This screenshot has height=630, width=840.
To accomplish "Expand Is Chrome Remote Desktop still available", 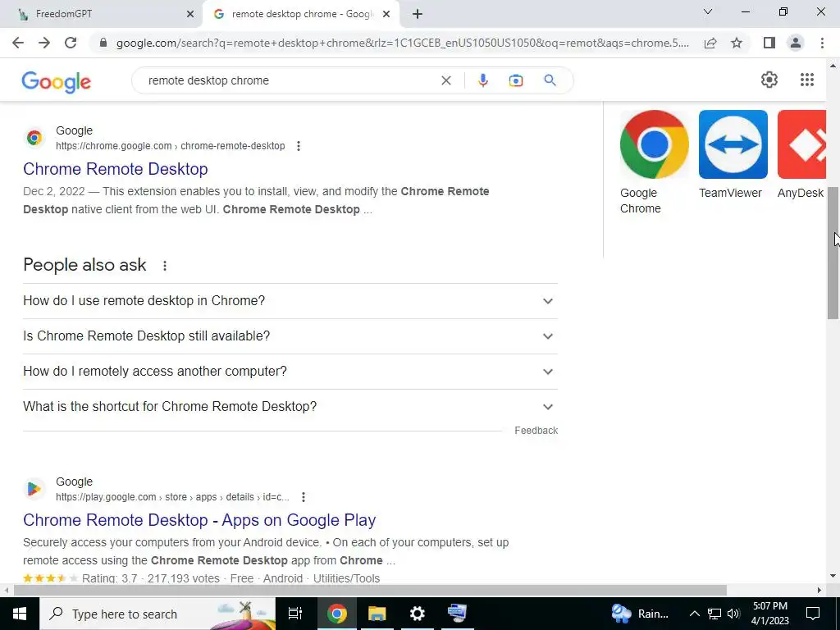I will [290, 336].
